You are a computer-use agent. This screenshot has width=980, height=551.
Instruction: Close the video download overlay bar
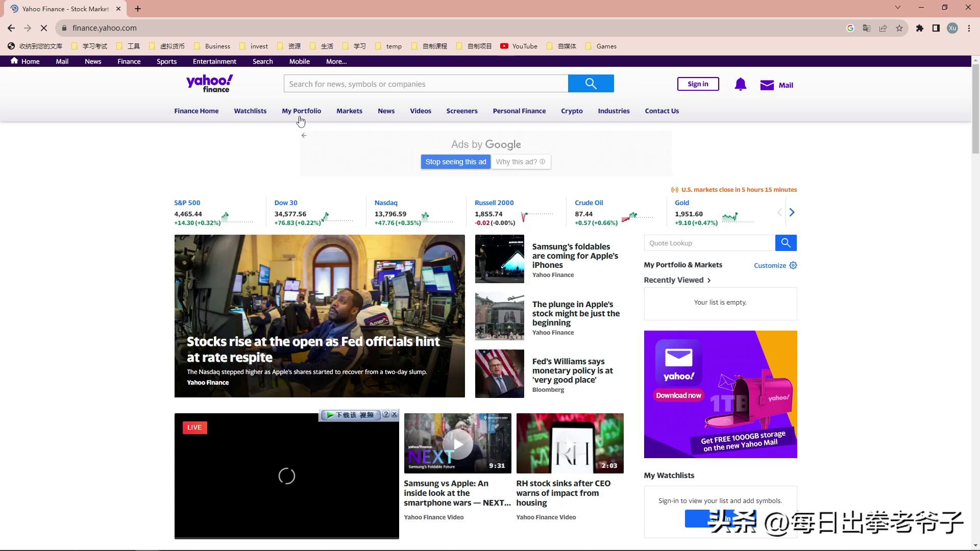pos(394,414)
